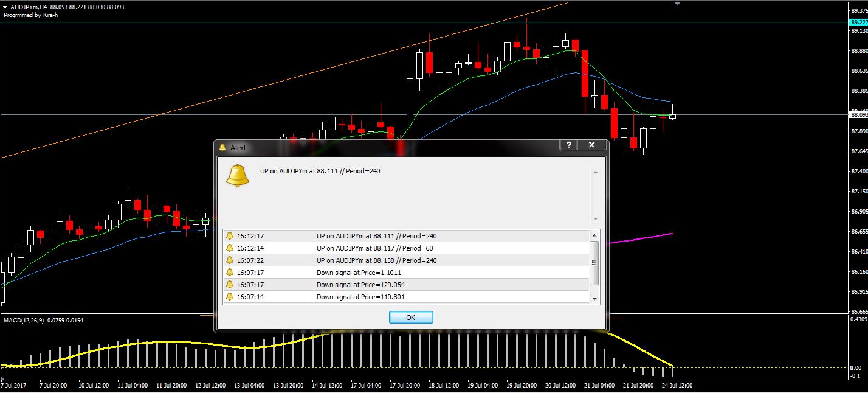
Task: Click the message pane scroll up arrow
Action: 596,172
